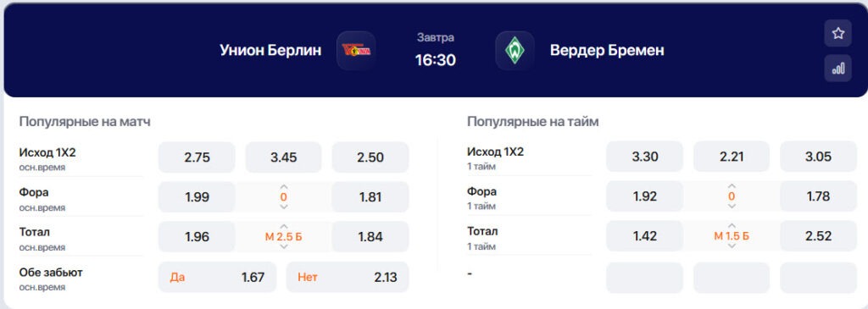Lower the full-time total 2.5 line with down arrow
Image resolution: width=868 pixels, height=309 pixels.
click(x=283, y=246)
